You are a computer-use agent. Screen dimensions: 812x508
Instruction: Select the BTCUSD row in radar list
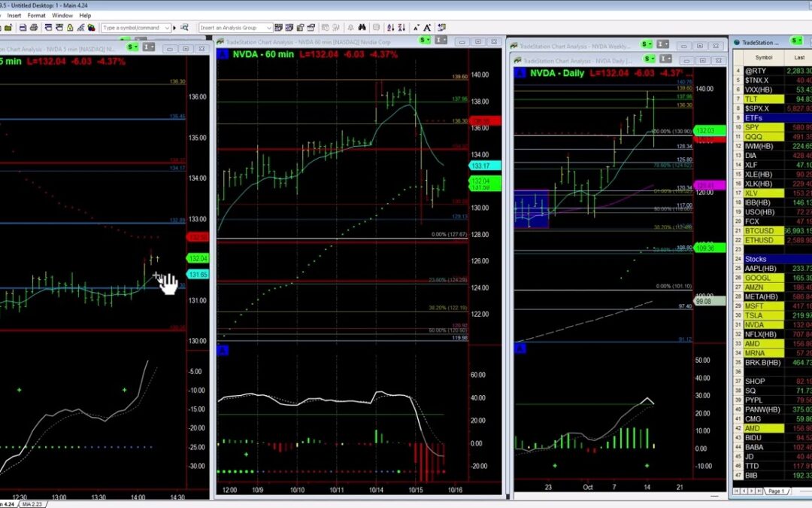(x=773, y=231)
